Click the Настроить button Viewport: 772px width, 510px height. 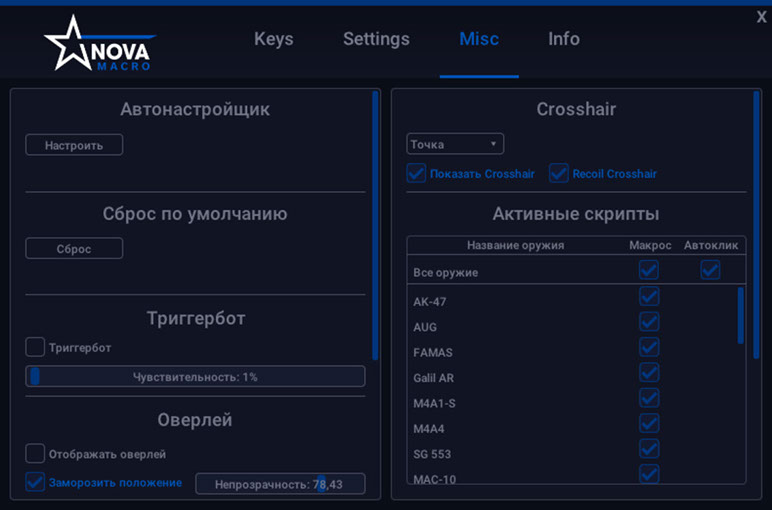[74, 145]
